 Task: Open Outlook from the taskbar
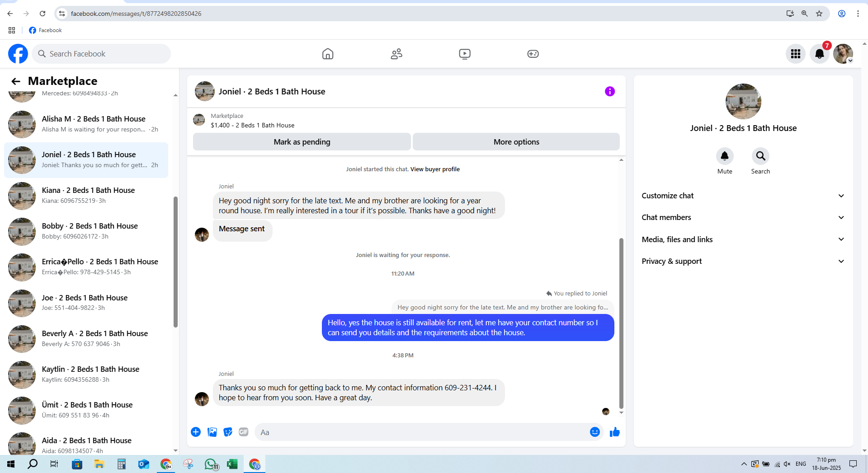tap(143, 464)
